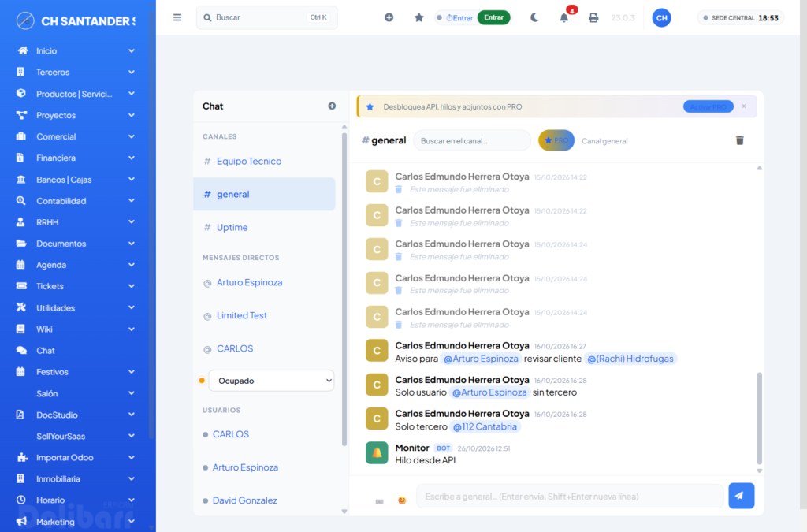Click the Monitor bot bell avatar
The image size is (807, 532).
377,452
